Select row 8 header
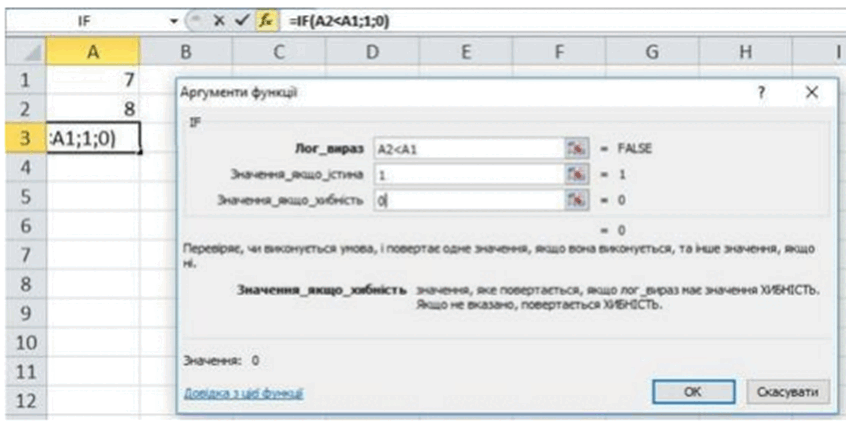Viewport: 846px width, 431px height. [x=25, y=284]
